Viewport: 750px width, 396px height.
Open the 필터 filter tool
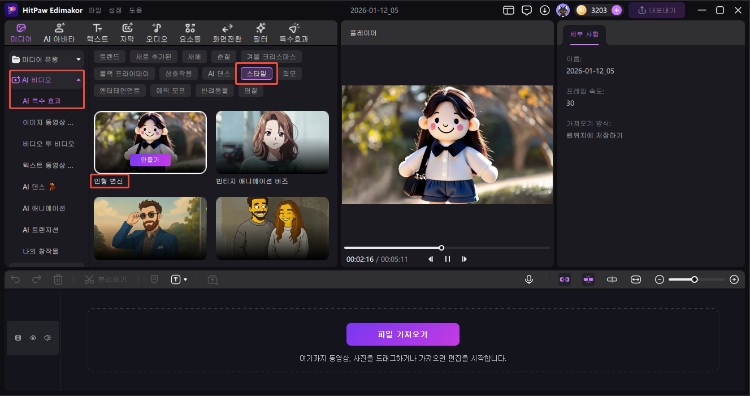coord(260,33)
